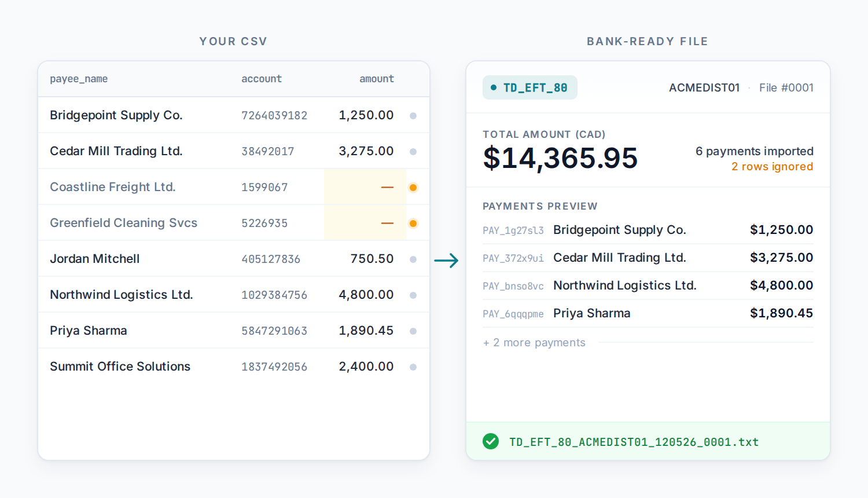Click the missing amount cell for Coastline Freight
The image size is (868, 498).
(x=365, y=187)
